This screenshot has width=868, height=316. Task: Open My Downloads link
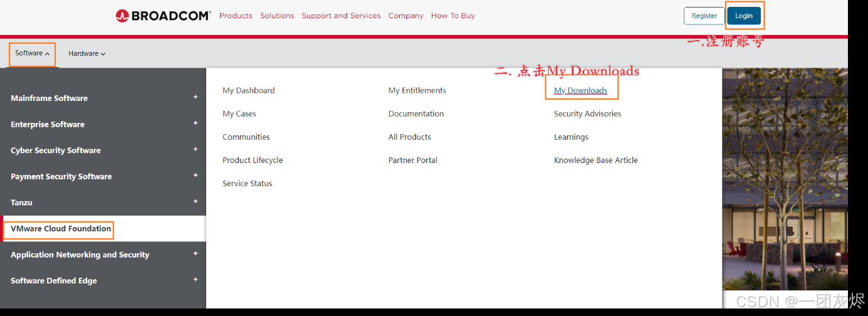coord(581,90)
